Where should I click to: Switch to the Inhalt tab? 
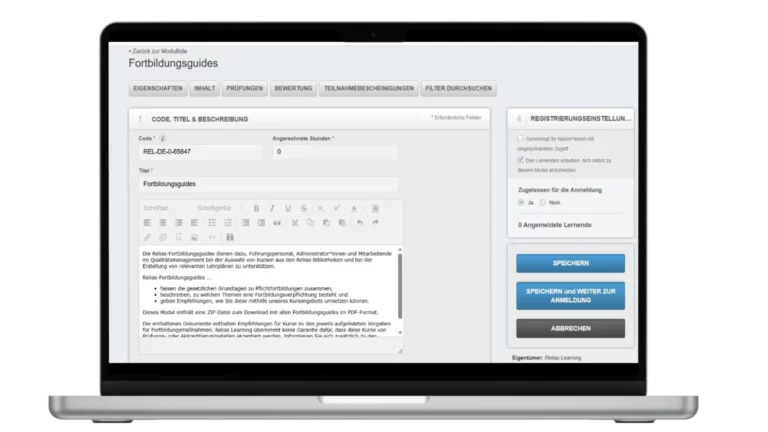(204, 88)
